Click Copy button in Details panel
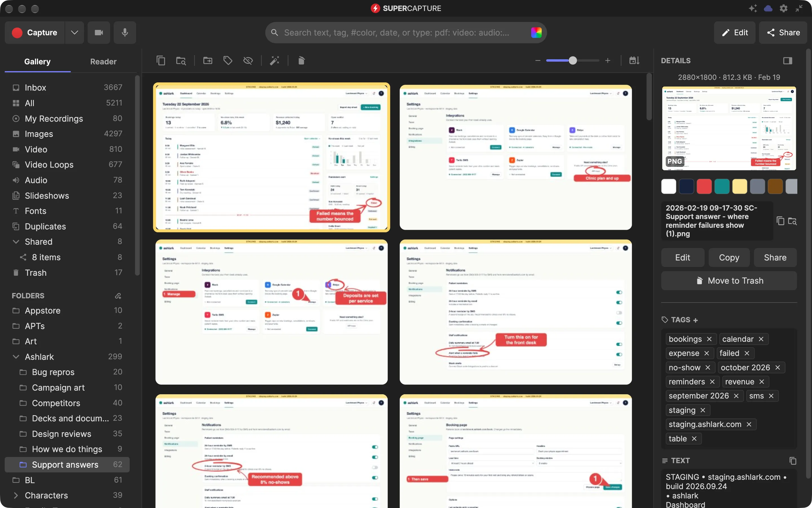 click(x=729, y=257)
